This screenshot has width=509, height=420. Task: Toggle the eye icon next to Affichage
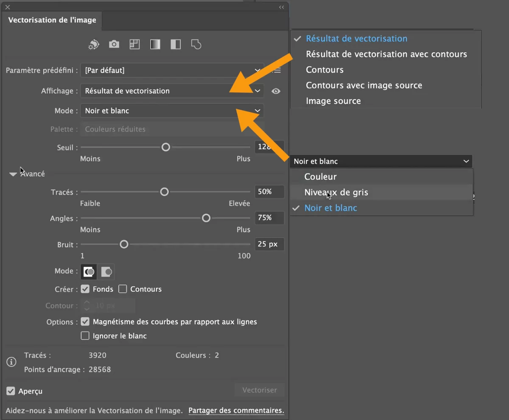click(x=276, y=91)
